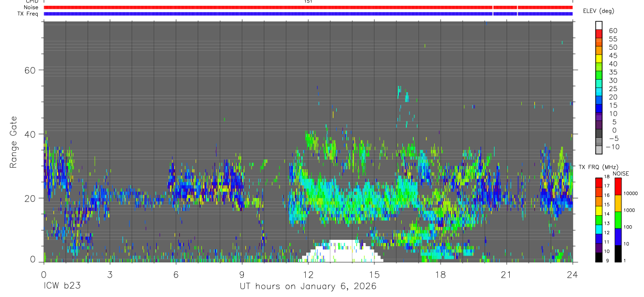The image size is (644, 297).
Task: Select the 'Noise' label beside the top bar
Action: (x=31, y=7)
